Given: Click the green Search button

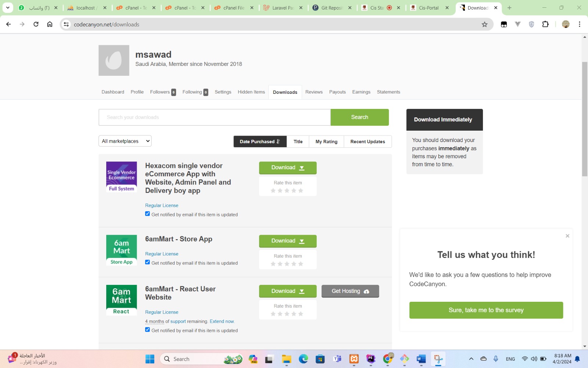Looking at the screenshot, I should coord(359,117).
